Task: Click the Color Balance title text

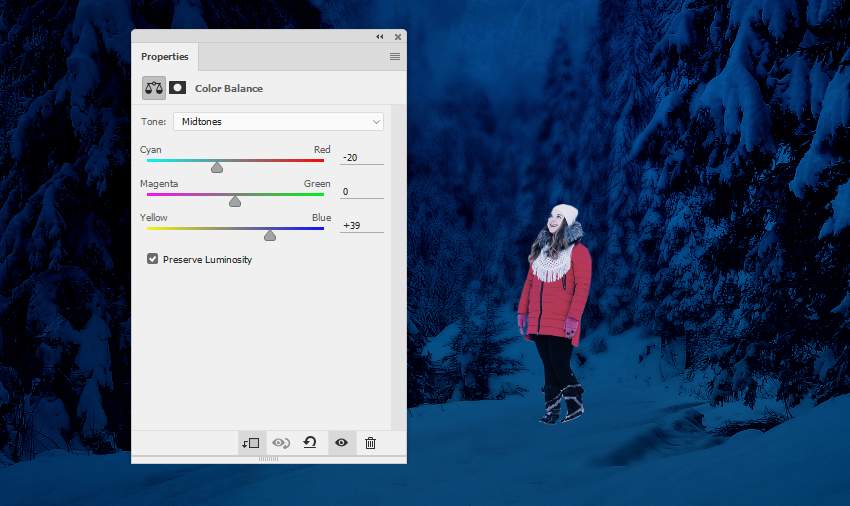Action: click(229, 88)
